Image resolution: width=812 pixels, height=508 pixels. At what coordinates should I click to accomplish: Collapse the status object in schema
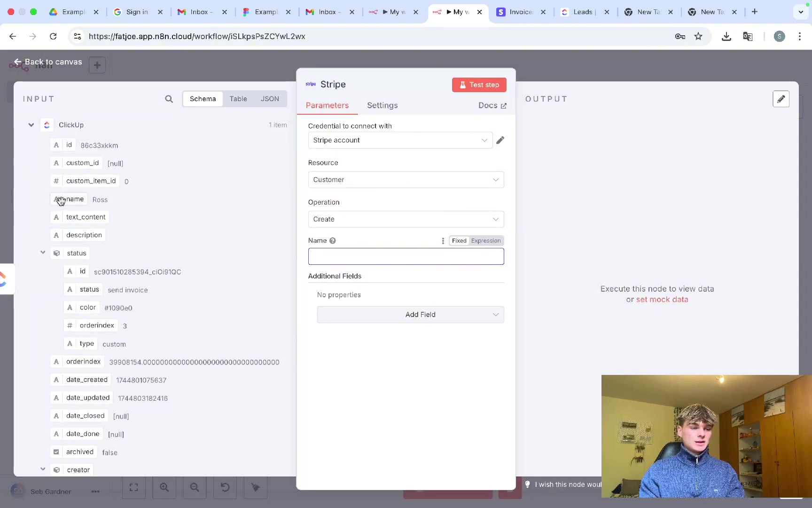(43, 253)
